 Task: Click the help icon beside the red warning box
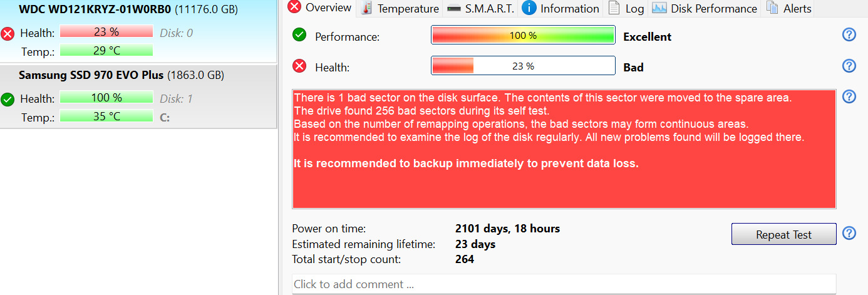[x=849, y=96]
